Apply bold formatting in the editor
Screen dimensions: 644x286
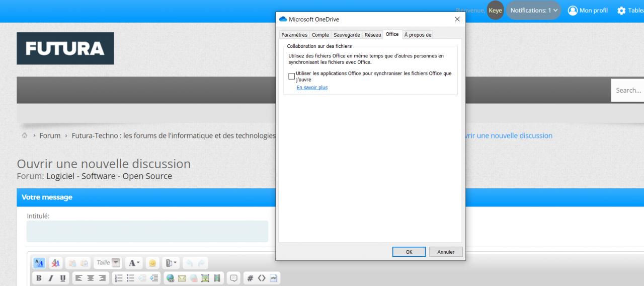point(39,277)
